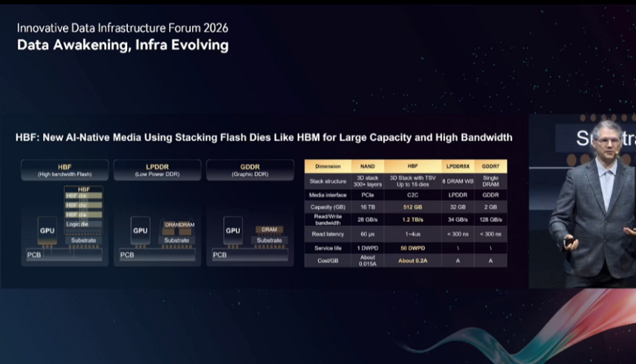Image resolution: width=636 pixels, height=364 pixels.
Task: Click the speaker video thumbnail
Action: pos(582,201)
